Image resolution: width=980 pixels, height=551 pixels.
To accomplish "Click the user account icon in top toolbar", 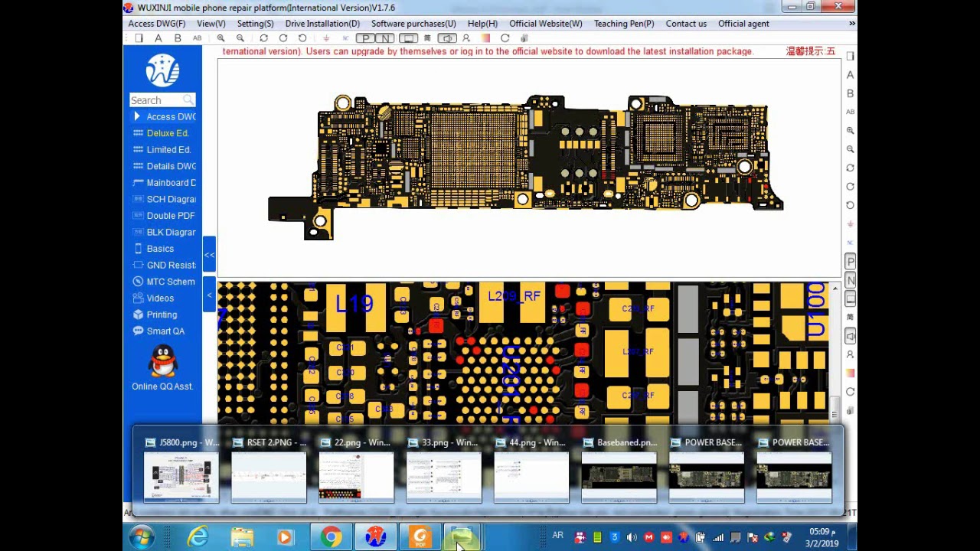I will click(466, 38).
